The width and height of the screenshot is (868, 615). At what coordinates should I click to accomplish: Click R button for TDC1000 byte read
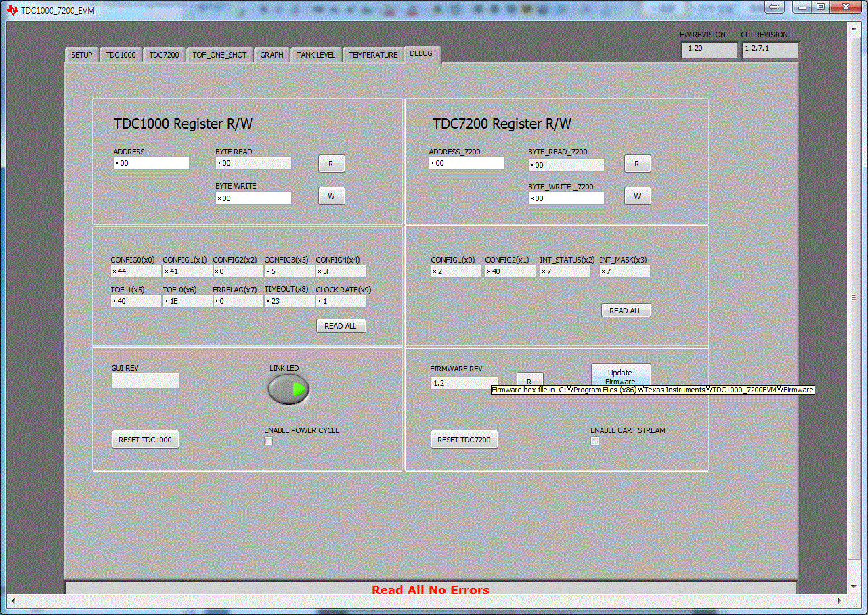coord(331,163)
